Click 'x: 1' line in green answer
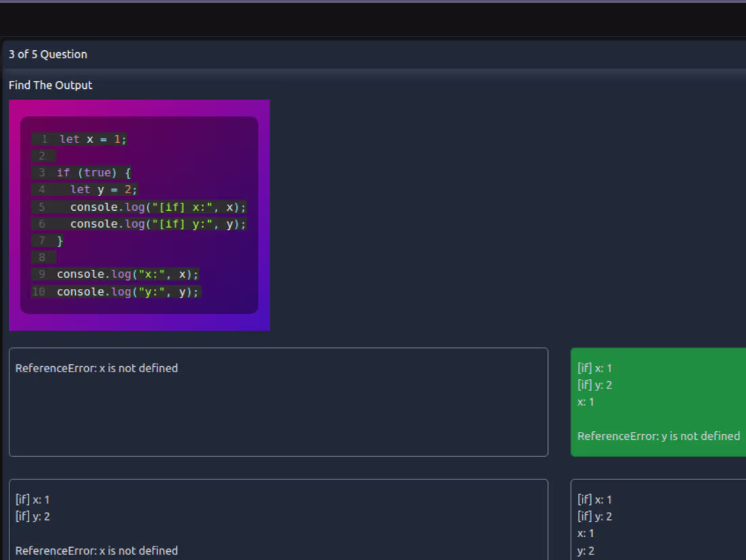This screenshot has height=560, width=746. 586,402
